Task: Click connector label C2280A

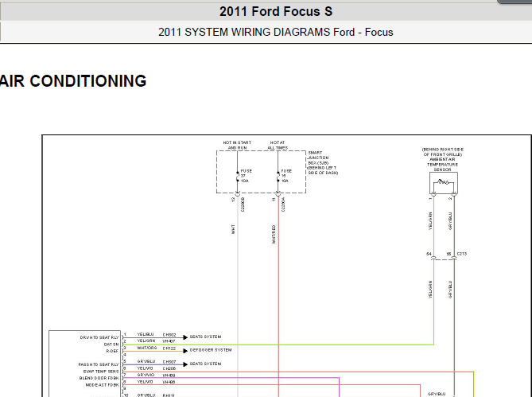Action: click(283, 204)
